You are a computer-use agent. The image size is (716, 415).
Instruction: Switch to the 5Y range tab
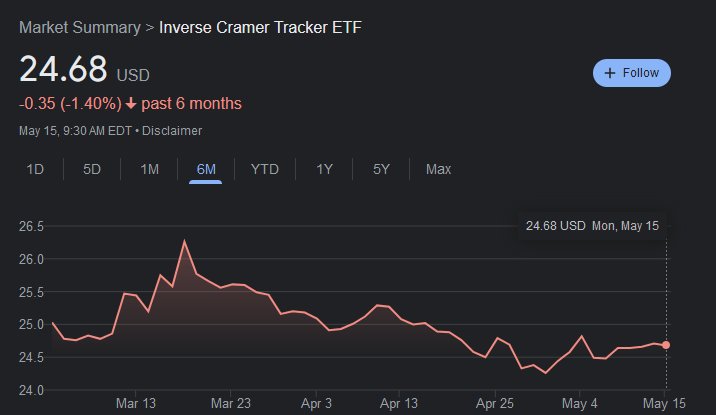(381, 169)
